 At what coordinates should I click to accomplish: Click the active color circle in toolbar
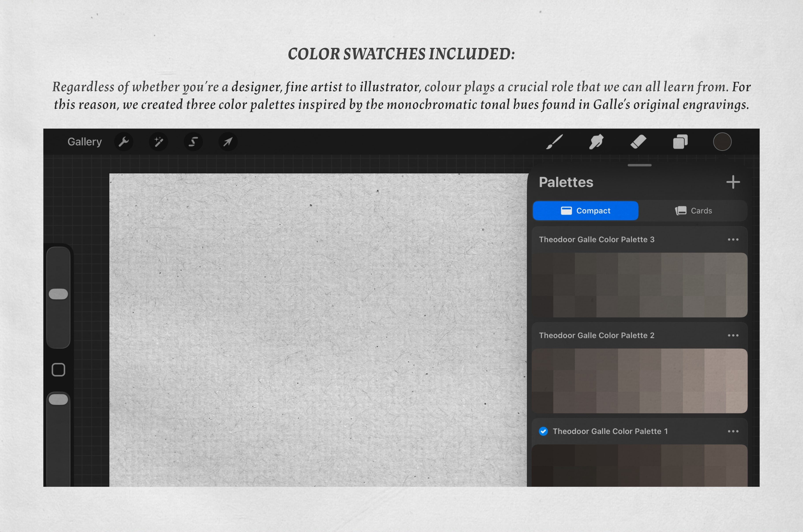pos(722,142)
